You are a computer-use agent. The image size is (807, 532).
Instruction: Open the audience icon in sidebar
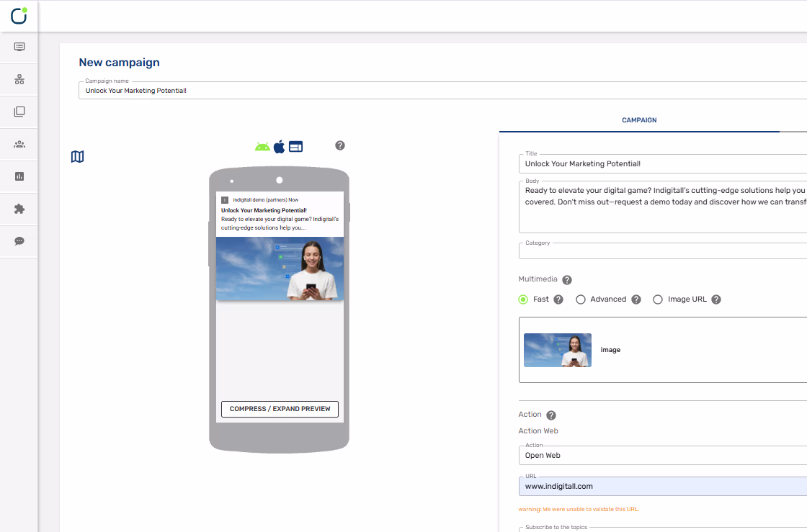point(19,144)
